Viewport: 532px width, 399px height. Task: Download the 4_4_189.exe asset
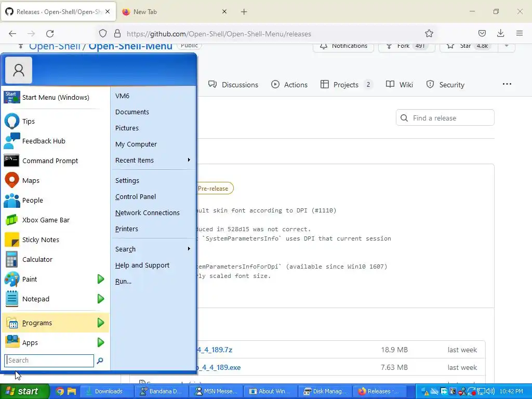point(219,367)
